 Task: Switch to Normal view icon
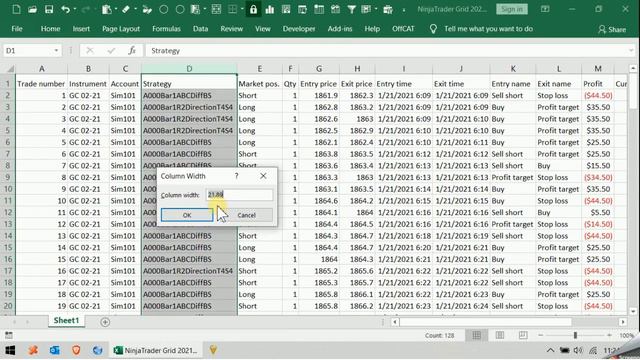pyautogui.click(x=476, y=335)
